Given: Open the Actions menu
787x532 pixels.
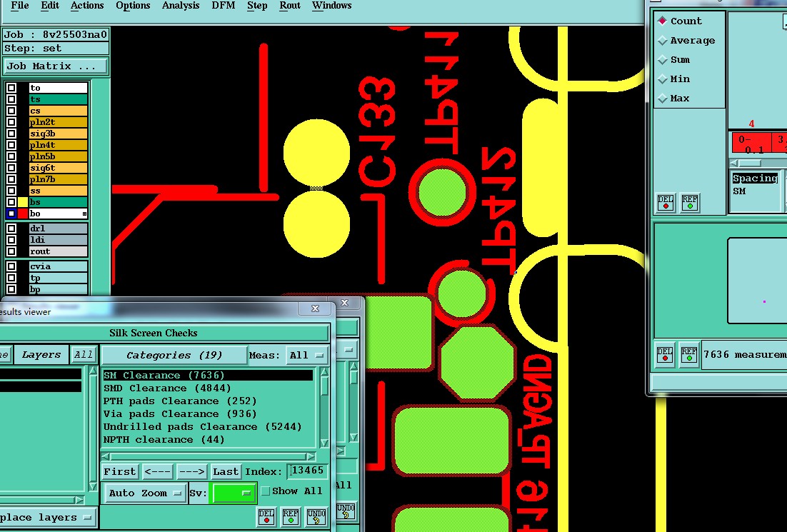Looking at the screenshot, I should [x=87, y=6].
